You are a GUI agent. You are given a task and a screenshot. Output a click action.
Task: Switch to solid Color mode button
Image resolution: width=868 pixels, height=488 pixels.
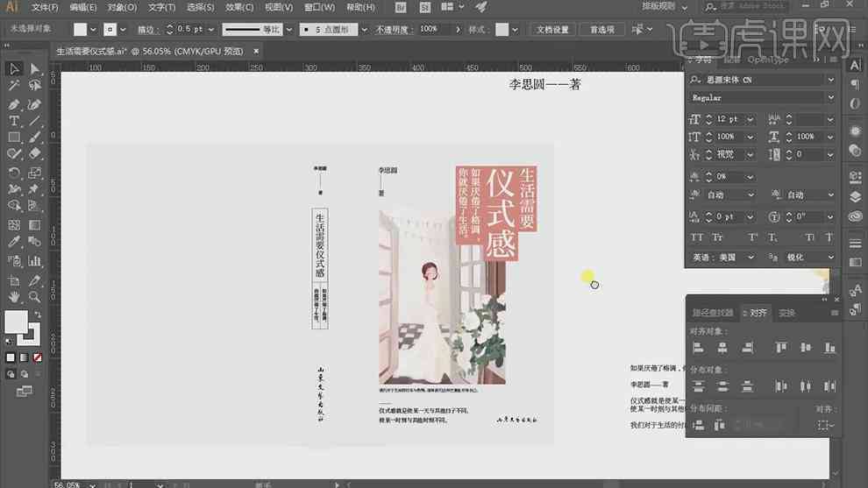(10, 357)
